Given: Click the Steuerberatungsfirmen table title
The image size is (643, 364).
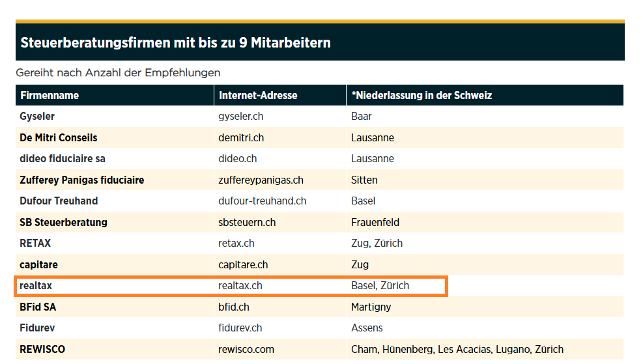Looking at the screenshot, I should tap(175, 42).
